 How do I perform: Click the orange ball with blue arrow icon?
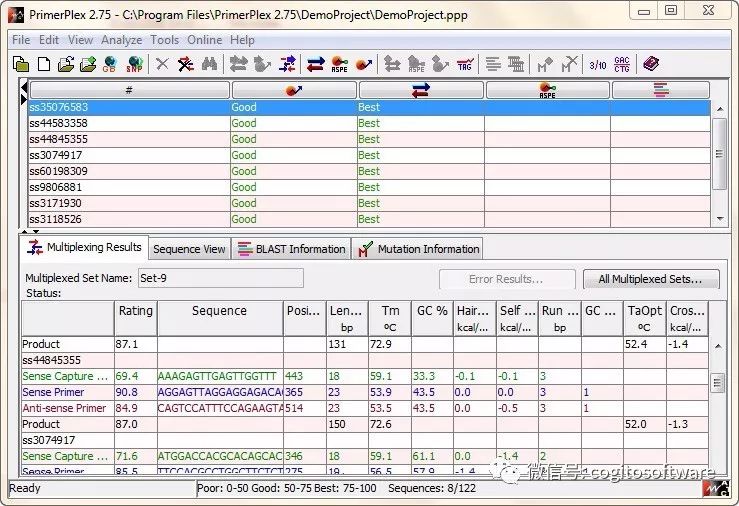[x=364, y=64]
